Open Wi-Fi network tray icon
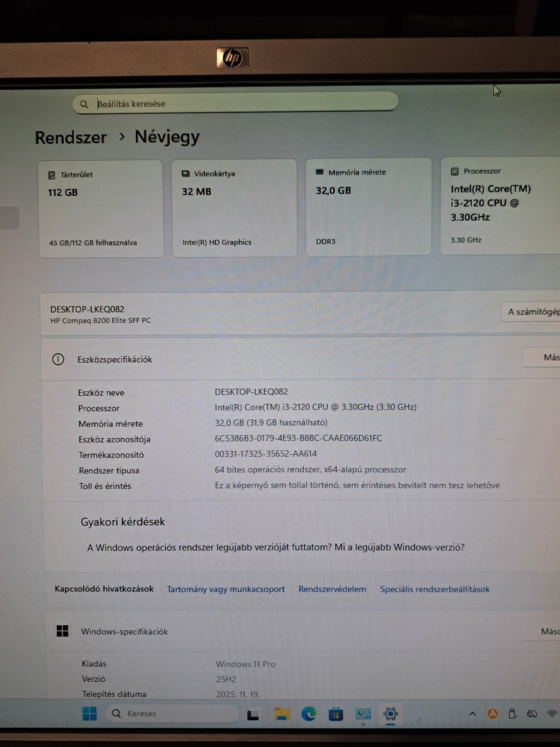The image size is (560, 747). point(552,714)
